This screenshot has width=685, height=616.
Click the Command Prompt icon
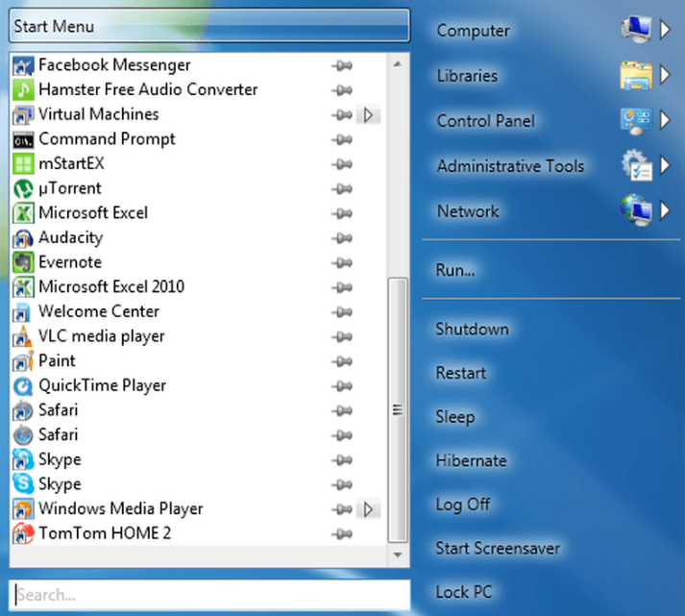coord(23,139)
